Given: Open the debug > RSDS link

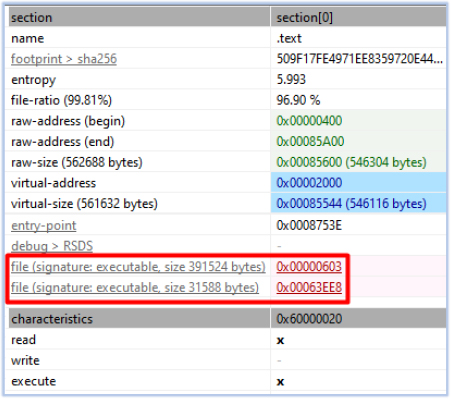Looking at the screenshot, I should point(52,246).
